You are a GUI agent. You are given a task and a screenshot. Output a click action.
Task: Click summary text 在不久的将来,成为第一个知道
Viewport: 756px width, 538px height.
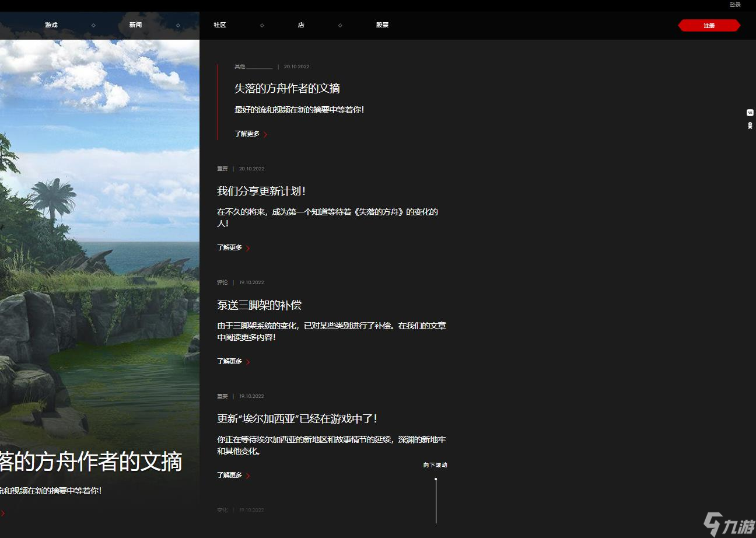click(328, 218)
